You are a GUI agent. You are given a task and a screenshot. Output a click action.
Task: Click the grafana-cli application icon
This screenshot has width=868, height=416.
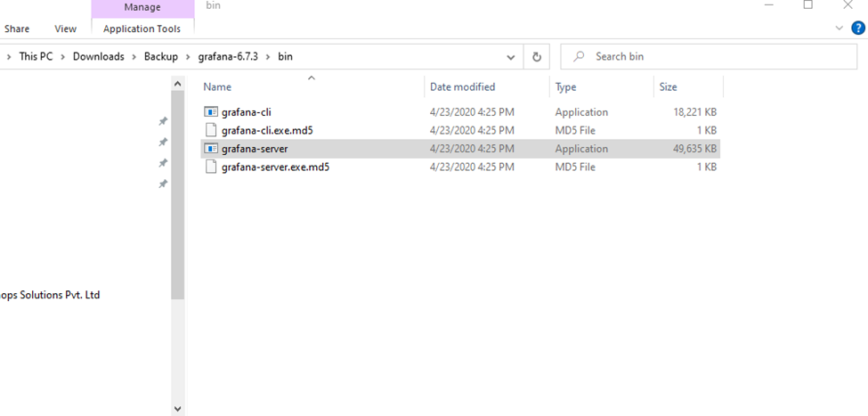click(210, 112)
